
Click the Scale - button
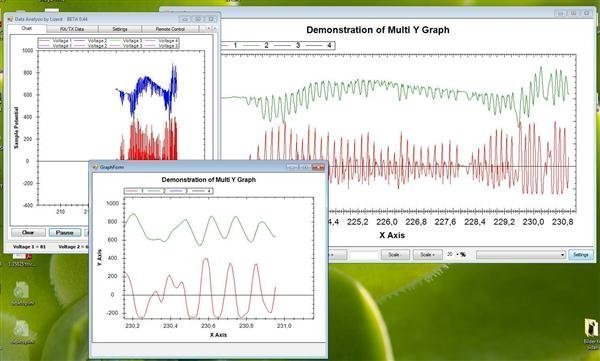(395, 255)
